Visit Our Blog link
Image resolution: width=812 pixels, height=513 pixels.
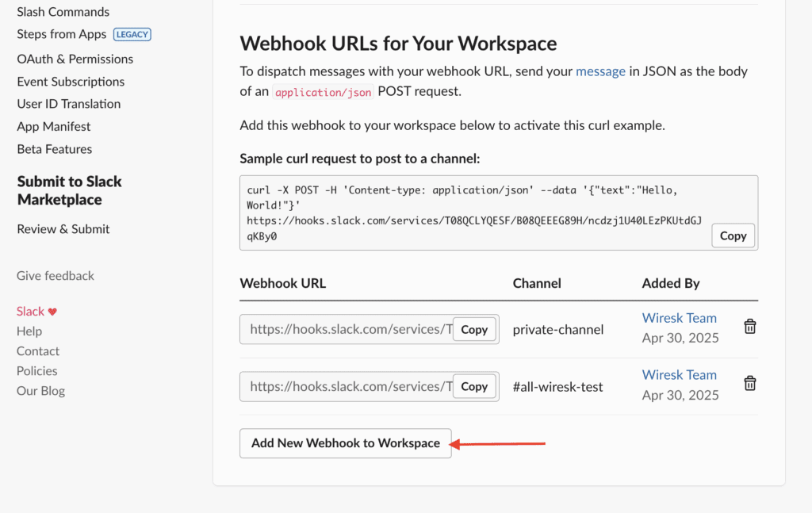point(41,391)
